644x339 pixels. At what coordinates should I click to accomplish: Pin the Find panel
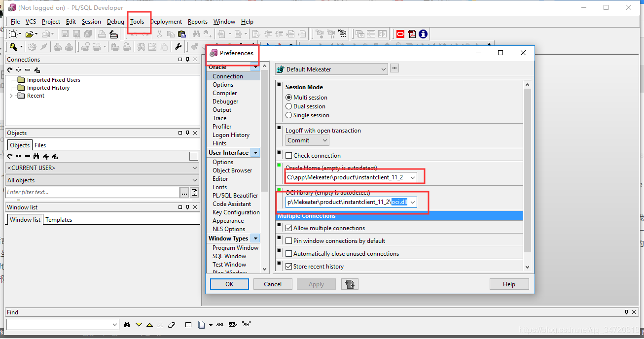coord(626,312)
